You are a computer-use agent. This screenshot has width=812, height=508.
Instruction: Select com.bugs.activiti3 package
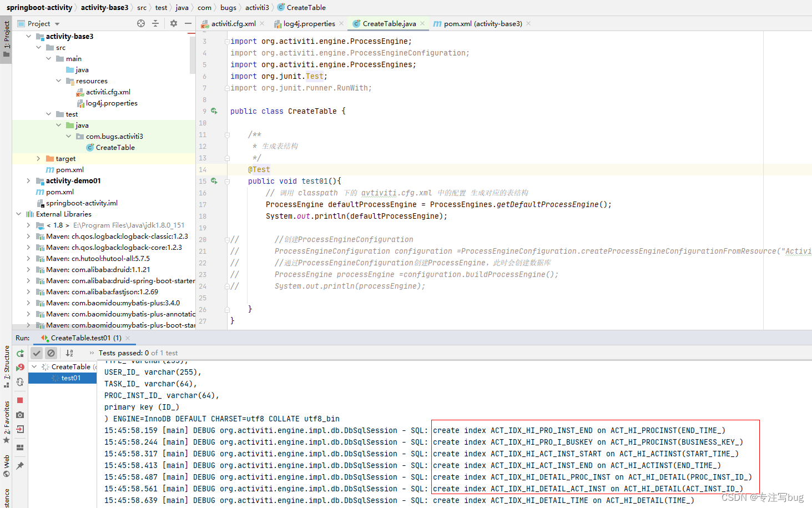pyautogui.click(x=114, y=136)
